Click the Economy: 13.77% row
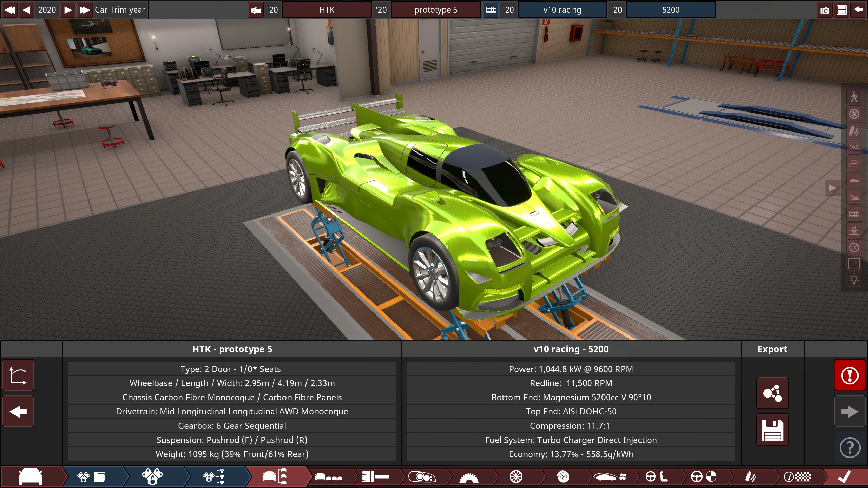 pyautogui.click(x=571, y=454)
